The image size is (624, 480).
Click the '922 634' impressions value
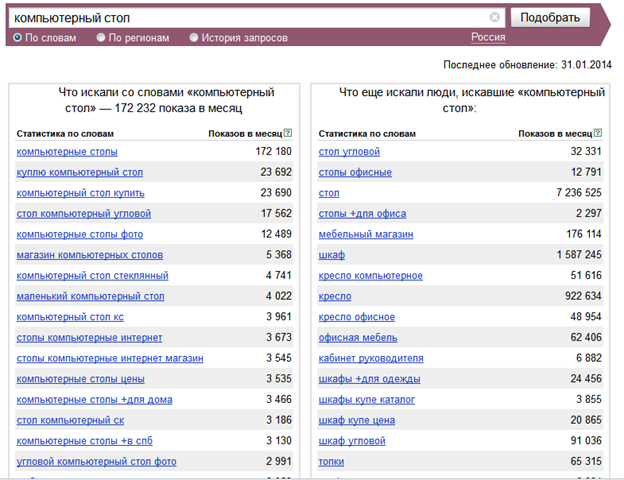point(583,296)
